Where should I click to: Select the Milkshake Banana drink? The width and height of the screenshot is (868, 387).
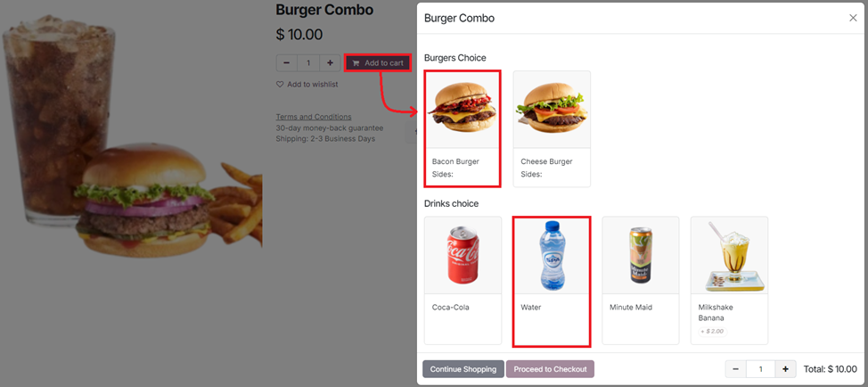click(729, 281)
